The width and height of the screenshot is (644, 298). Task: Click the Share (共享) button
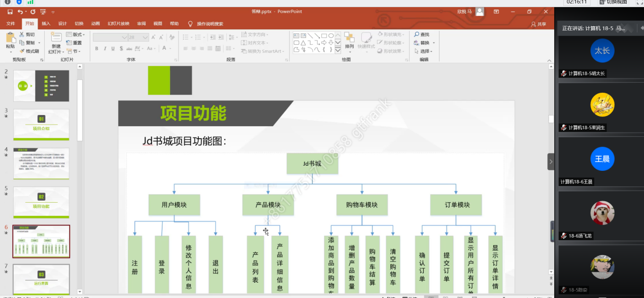tap(538, 24)
